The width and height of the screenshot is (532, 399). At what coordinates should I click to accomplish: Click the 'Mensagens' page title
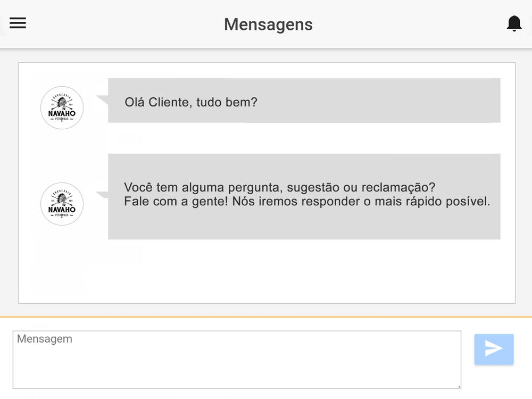click(268, 24)
